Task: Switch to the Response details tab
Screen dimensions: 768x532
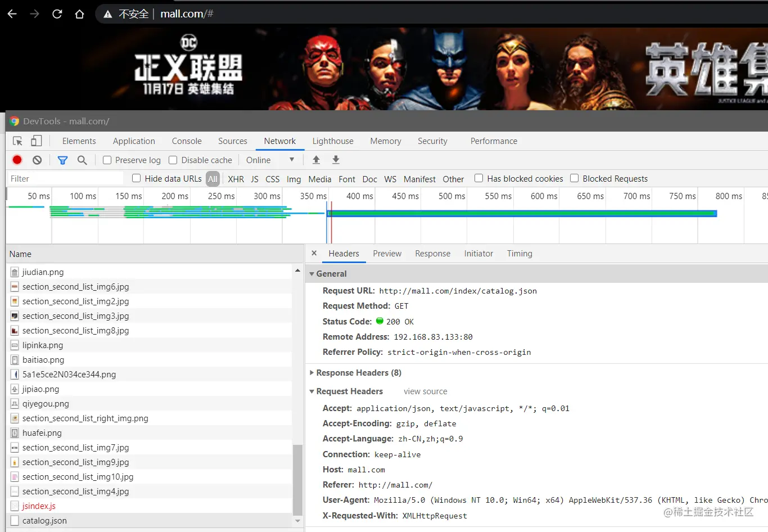Action: point(433,254)
